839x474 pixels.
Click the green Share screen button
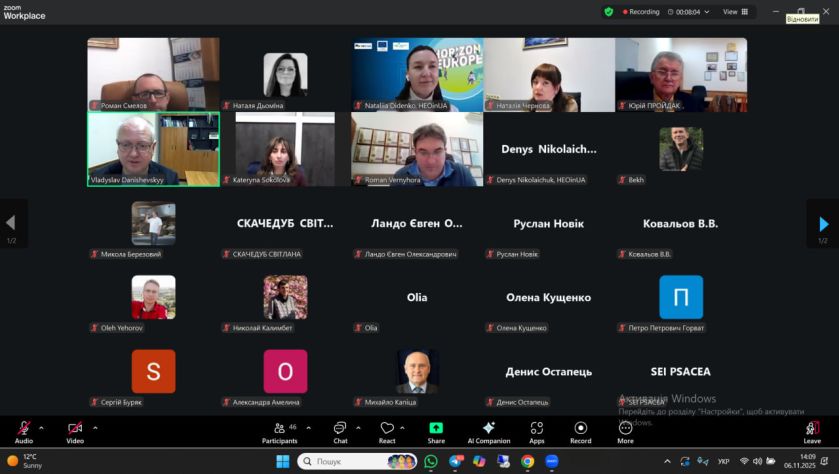436,432
